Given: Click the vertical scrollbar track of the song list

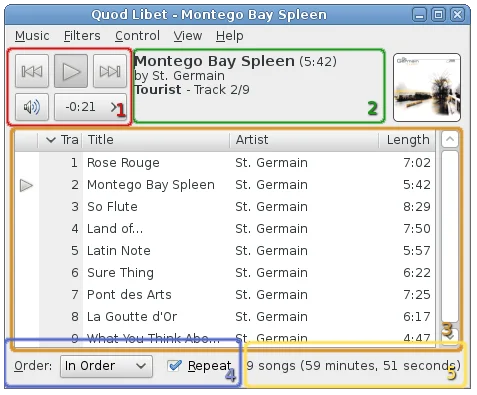Looking at the screenshot, I should point(450,236).
